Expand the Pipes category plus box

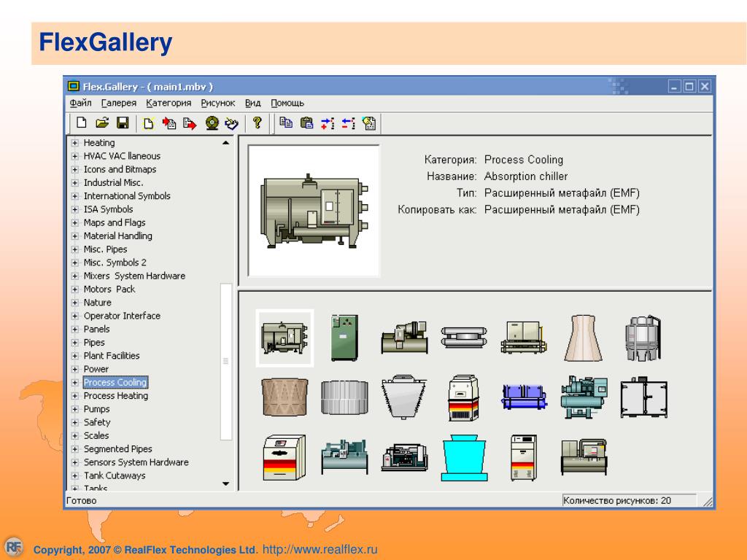pos(75,343)
